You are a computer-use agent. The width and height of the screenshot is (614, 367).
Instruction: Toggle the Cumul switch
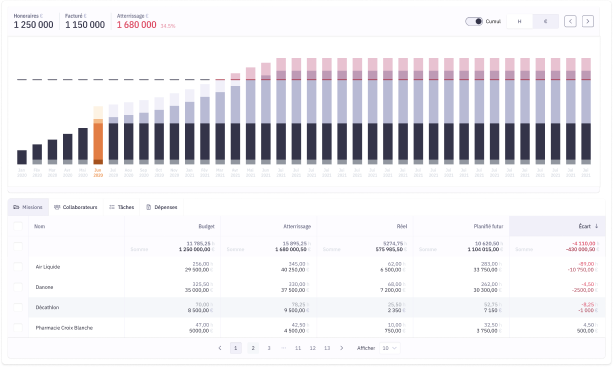[474, 21]
